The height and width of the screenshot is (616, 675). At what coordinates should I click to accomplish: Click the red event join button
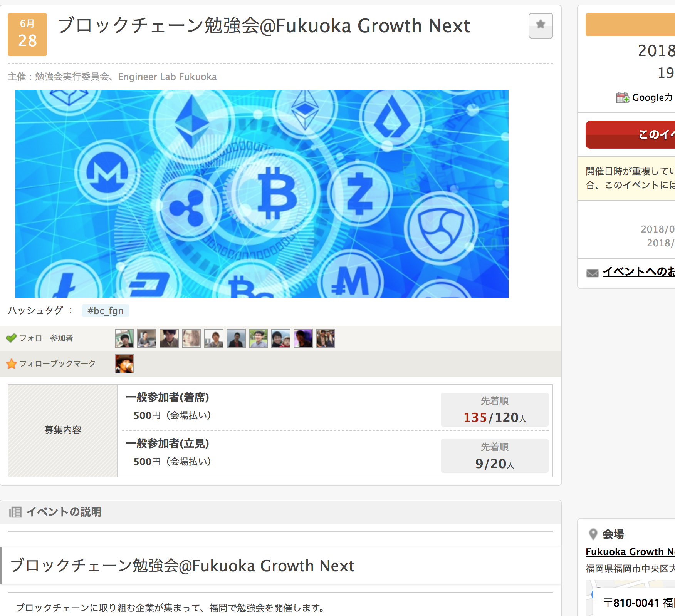pyautogui.click(x=630, y=135)
